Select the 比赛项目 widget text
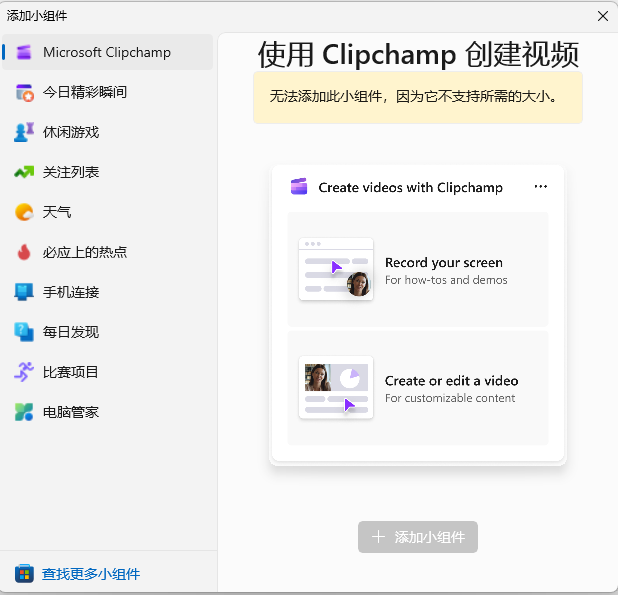The image size is (618, 595). pyautogui.click(x=70, y=372)
